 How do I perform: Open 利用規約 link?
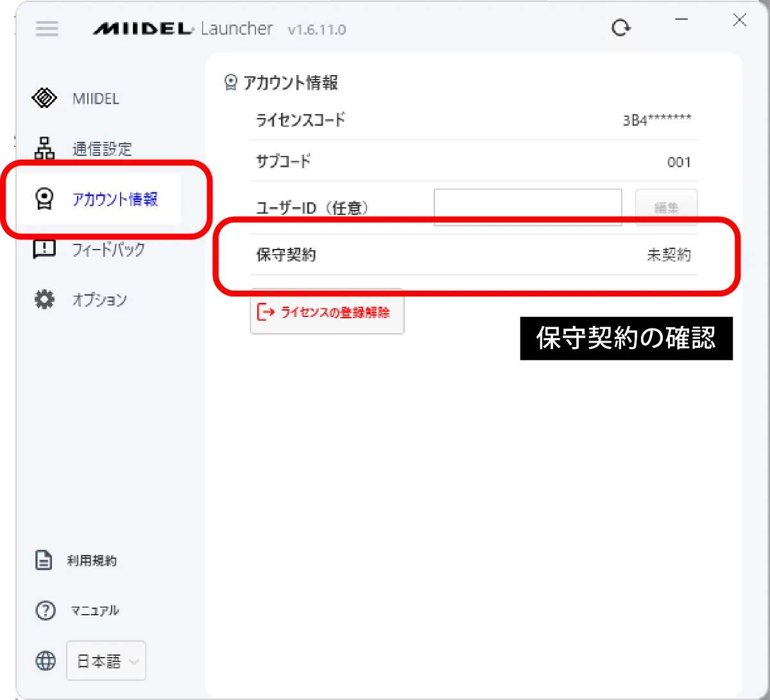[x=92, y=561]
